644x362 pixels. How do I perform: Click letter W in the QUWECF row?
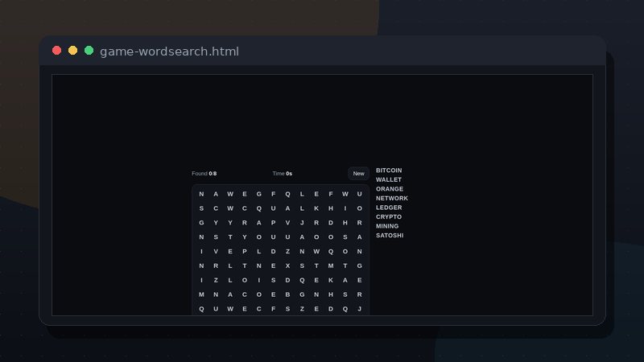click(230, 309)
